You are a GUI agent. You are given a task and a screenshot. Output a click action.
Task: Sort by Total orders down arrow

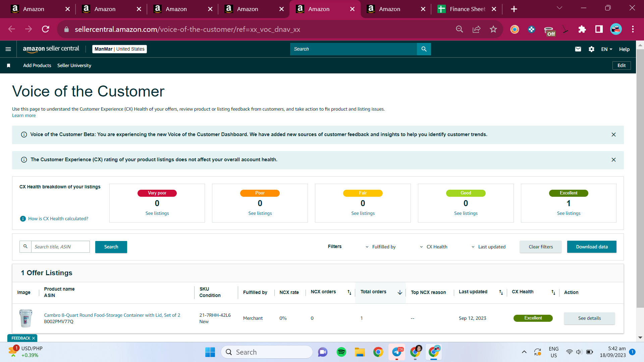click(x=400, y=292)
